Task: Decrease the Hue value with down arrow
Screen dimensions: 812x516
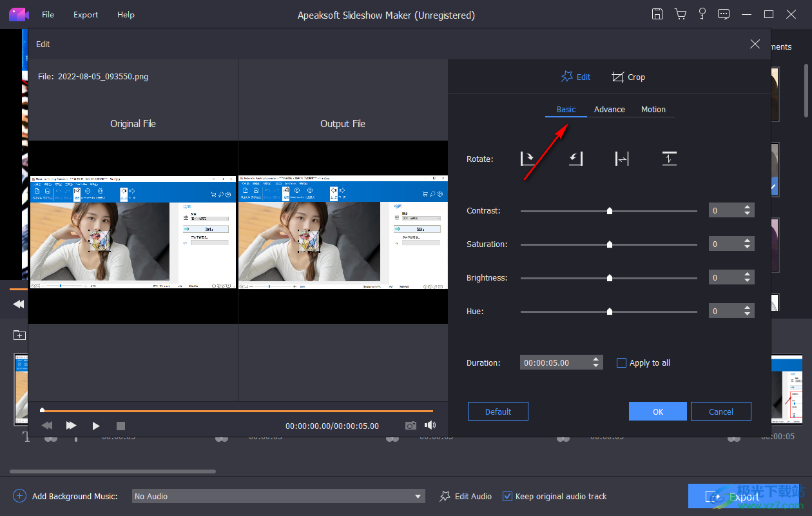Action: pos(747,314)
